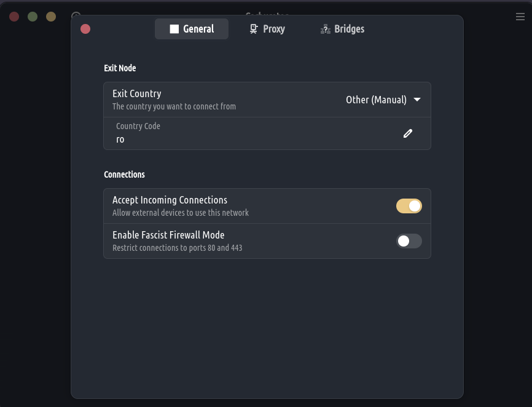Click the pencil icon to edit Country Code

[x=408, y=133]
